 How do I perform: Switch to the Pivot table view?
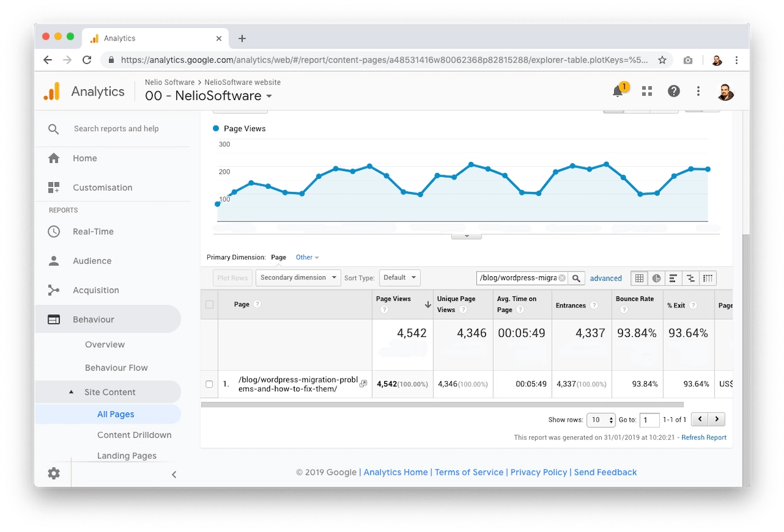[708, 278]
